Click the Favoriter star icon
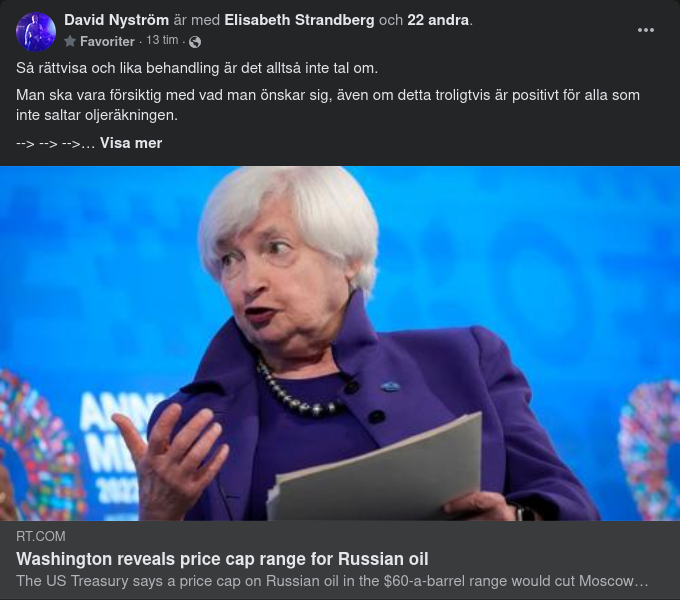 click(70, 41)
